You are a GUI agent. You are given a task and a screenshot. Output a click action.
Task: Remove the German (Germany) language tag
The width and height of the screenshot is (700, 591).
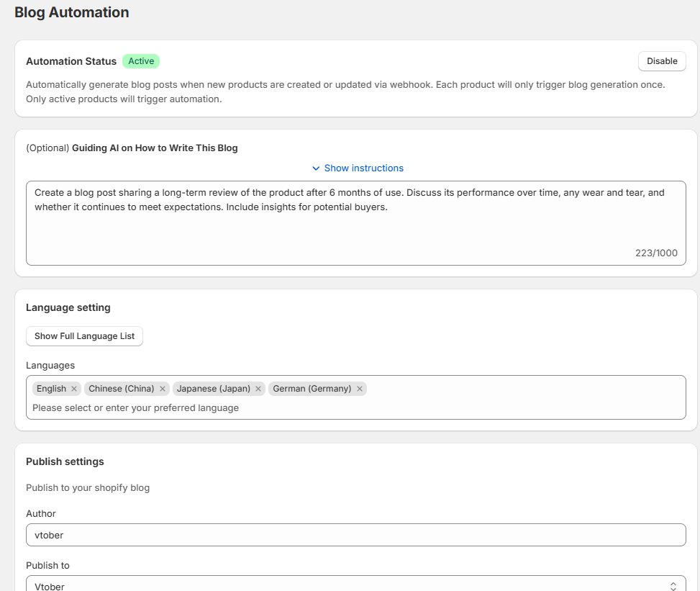coord(360,389)
